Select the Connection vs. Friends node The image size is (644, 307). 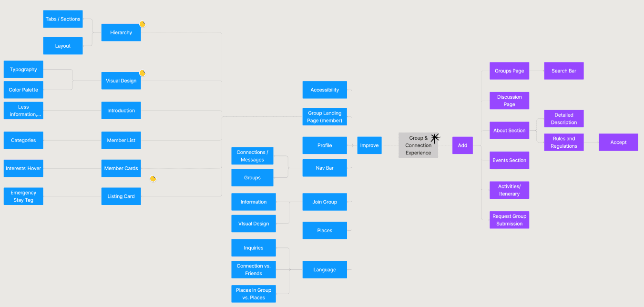254,270
